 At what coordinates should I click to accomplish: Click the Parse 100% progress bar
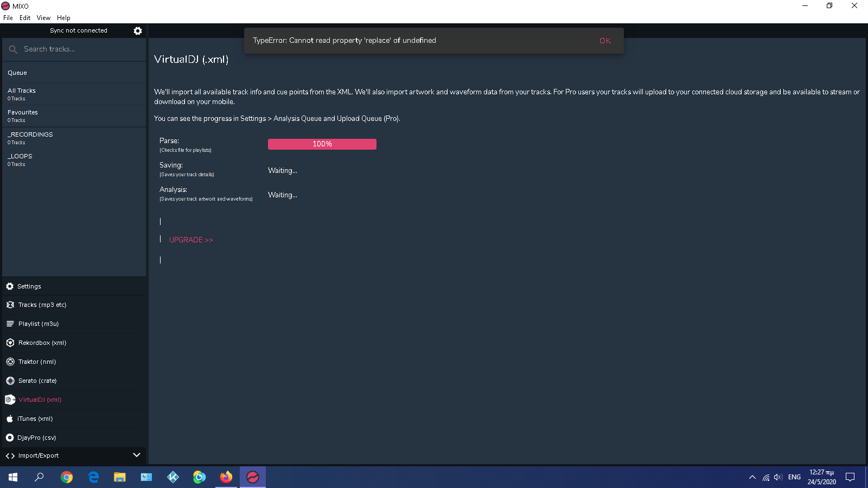pyautogui.click(x=322, y=144)
